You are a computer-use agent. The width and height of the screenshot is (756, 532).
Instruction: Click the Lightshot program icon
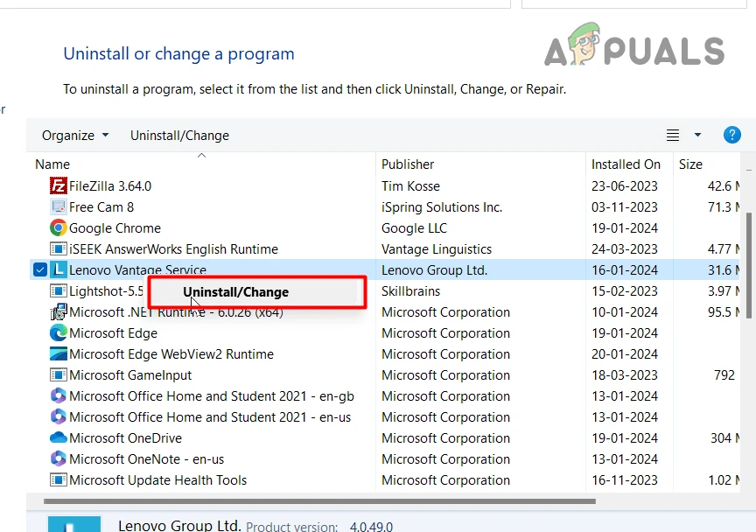click(59, 290)
